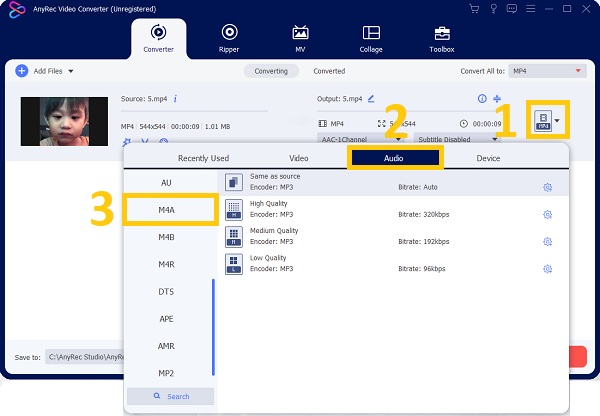This screenshot has width=600, height=416.
Task: Click the edit effects wand icon
Action: 126,142
